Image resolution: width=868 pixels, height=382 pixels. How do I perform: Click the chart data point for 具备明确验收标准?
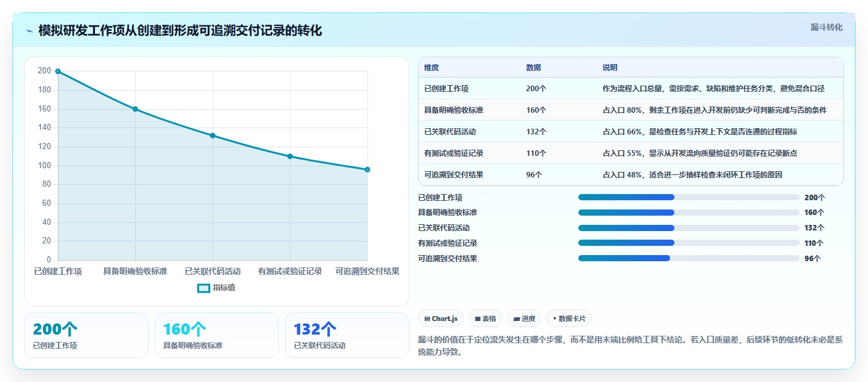135,109
